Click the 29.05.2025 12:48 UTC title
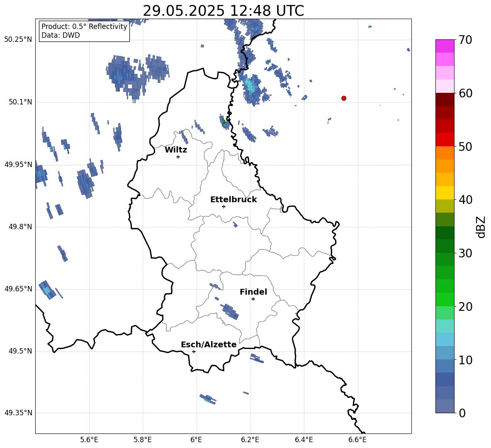 point(223,11)
